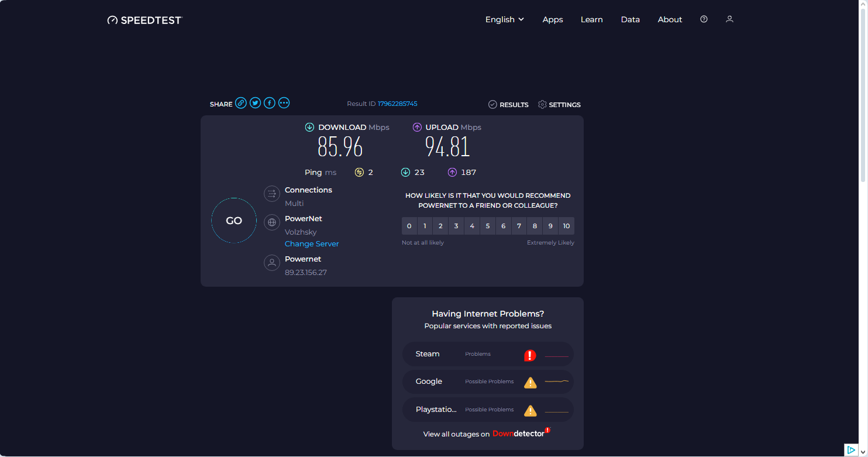Rate recommendation score 7
The height and width of the screenshot is (457, 868).
(519, 226)
